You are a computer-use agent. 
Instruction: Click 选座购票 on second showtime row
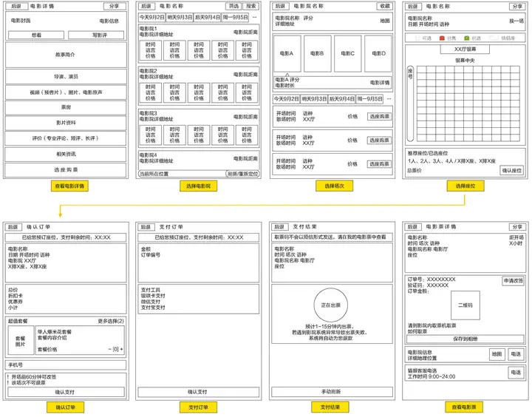click(x=379, y=140)
